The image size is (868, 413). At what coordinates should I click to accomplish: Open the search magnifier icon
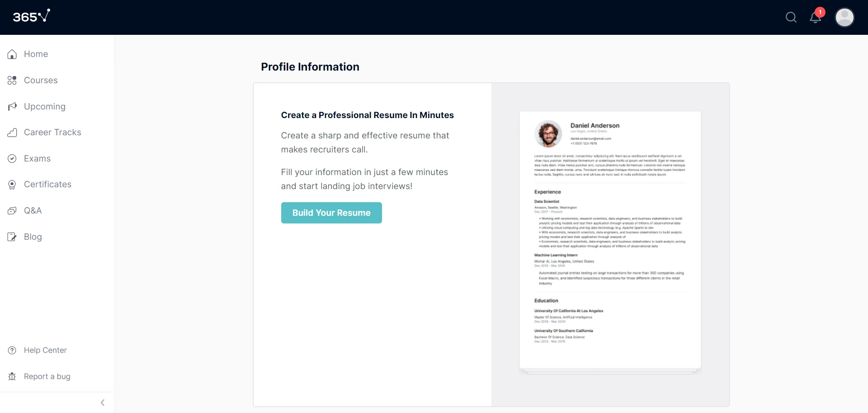791,18
